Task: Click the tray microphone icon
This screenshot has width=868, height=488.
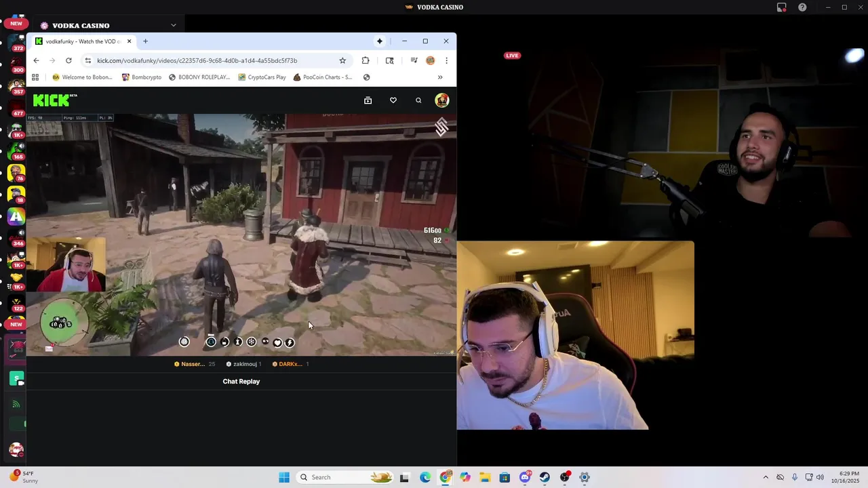Action: [x=795, y=477]
